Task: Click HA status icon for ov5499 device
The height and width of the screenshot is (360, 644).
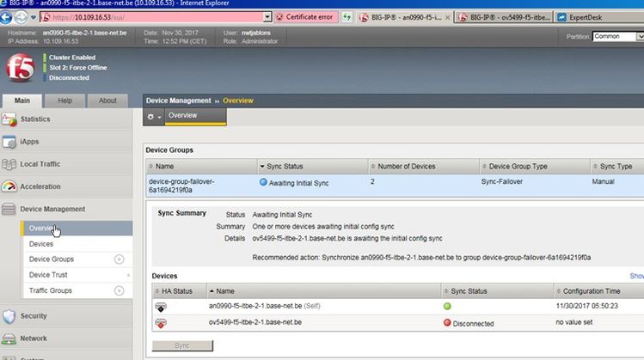Action: coord(161,323)
